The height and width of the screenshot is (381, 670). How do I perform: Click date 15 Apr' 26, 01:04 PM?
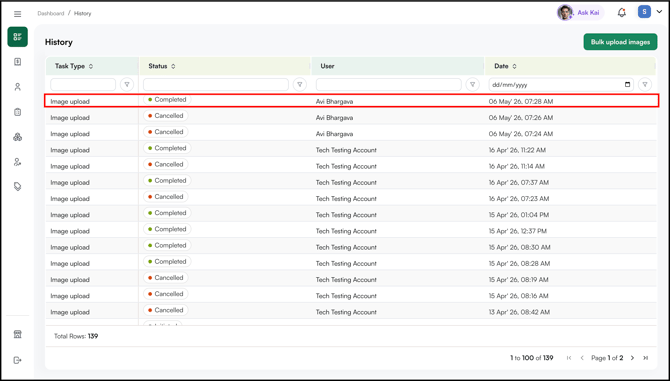click(x=519, y=215)
